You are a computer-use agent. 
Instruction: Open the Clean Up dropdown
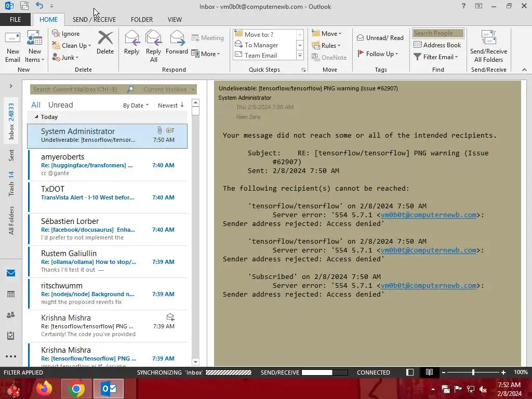click(72, 46)
